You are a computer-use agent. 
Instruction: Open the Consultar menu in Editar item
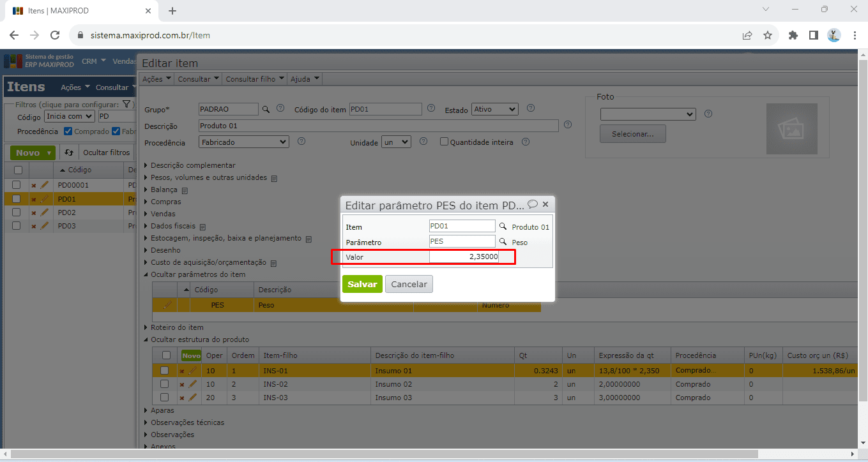pos(197,79)
